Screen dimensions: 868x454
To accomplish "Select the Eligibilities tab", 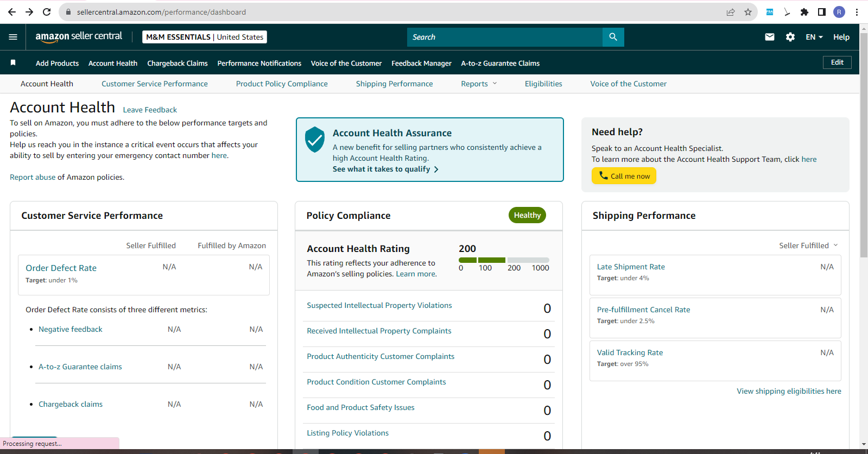I will [x=543, y=84].
